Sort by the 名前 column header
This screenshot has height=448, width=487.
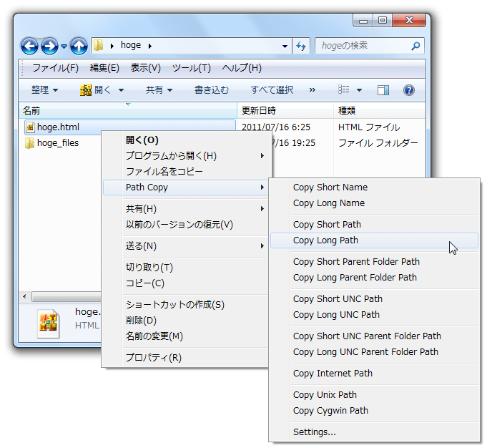pyautogui.click(x=128, y=110)
